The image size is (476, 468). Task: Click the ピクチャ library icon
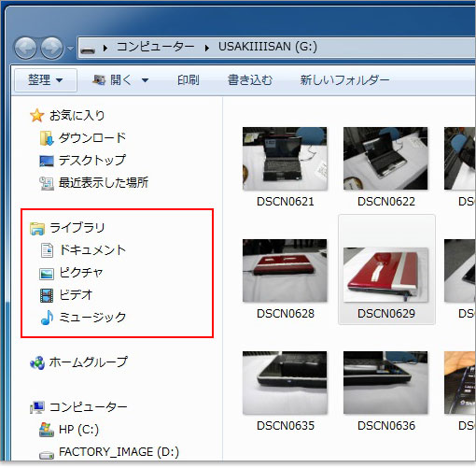tap(47, 274)
